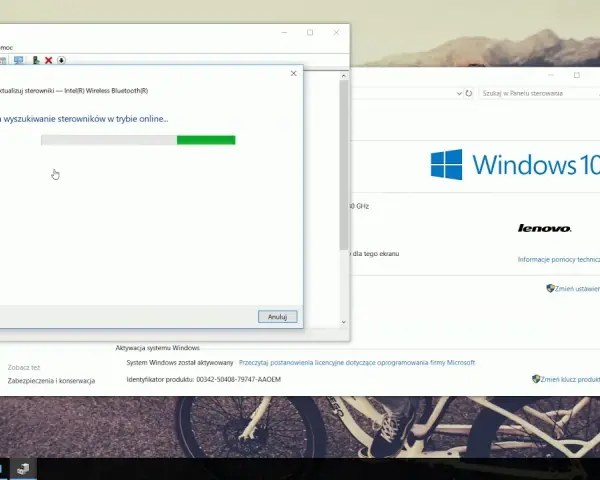Screen dimensions: 600x480
Task: Click the Identyfikator produktu text
Action: click(x=204, y=379)
